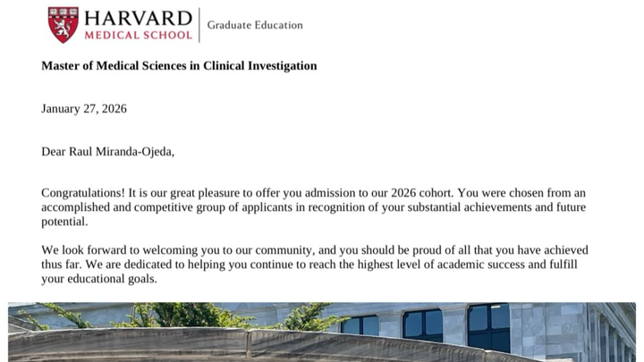Click the word Dear in the salutation

pyautogui.click(x=55, y=152)
